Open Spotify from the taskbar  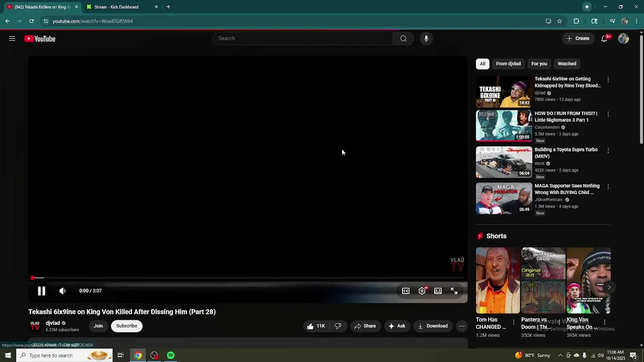pos(171,355)
